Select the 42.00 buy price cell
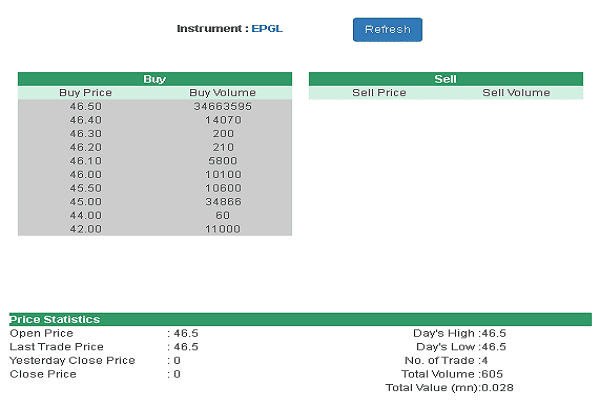600x400 pixels. coord(86,229)
